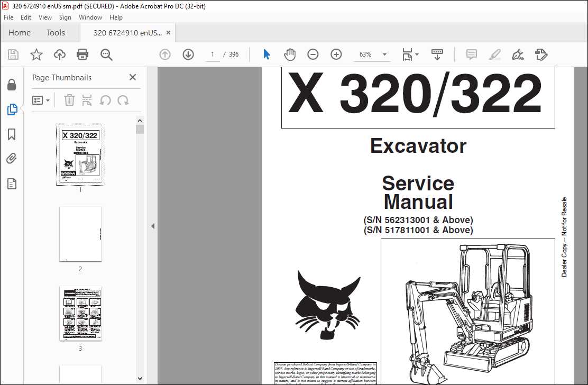This screenshot has height=385, width=588.
Task: Click the 'Service Manual' title text
Action: (418, 192)
